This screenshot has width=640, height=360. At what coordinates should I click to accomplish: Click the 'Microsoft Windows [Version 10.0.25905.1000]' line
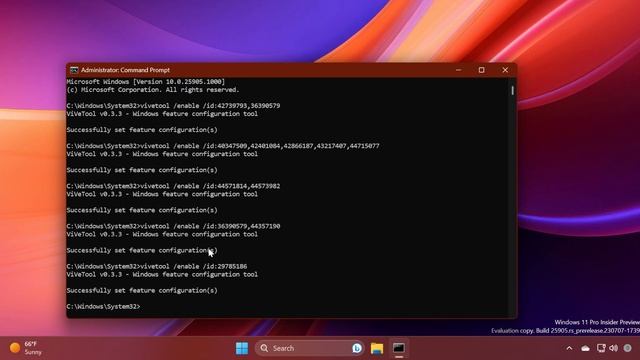click(146, 82)
